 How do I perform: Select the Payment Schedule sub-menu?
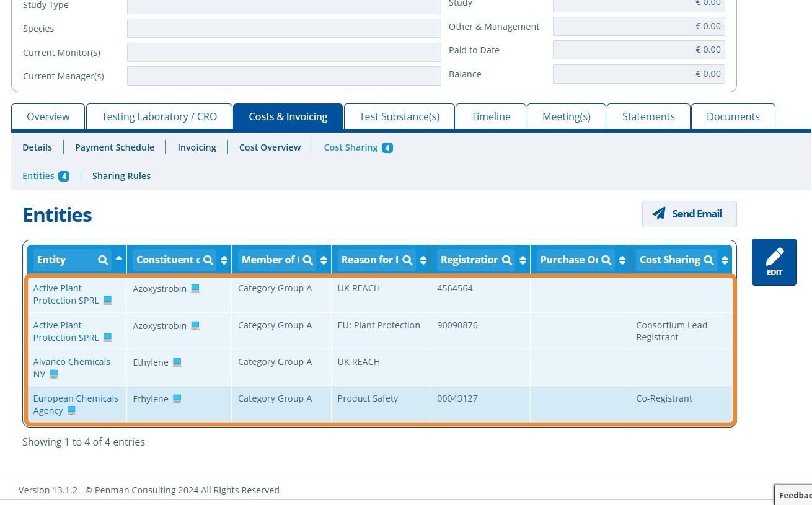pos(115,147)
